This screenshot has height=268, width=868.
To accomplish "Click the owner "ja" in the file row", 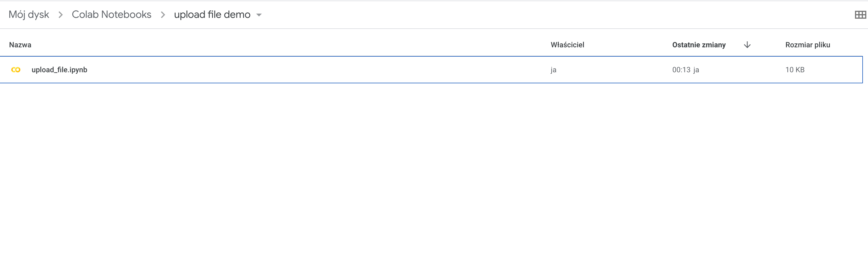I will (553, 70).
